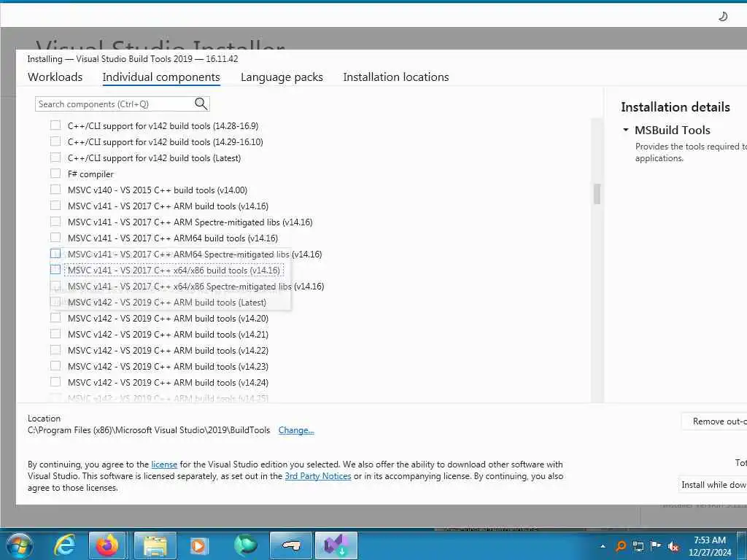Viewport: 747px width, 560px height.
Task: Go to Installation locations tab
Action: coord(396,77)
